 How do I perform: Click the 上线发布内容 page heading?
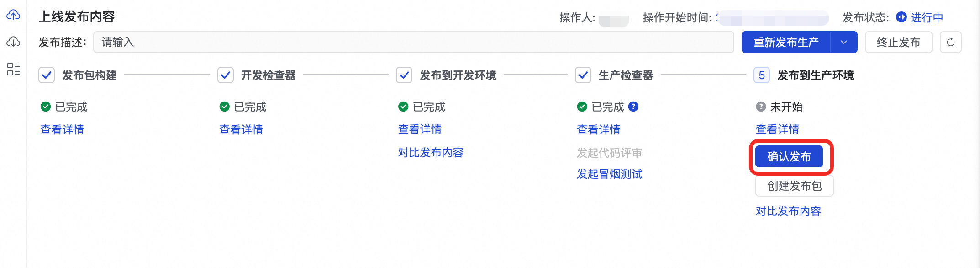click(77, 17)
